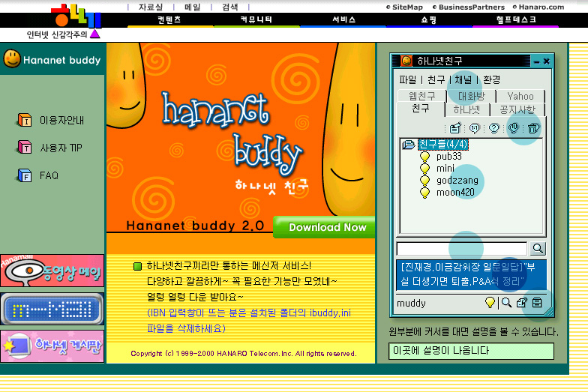
Task: Open the 파일 menu in messenger
Action: (408, 79)
